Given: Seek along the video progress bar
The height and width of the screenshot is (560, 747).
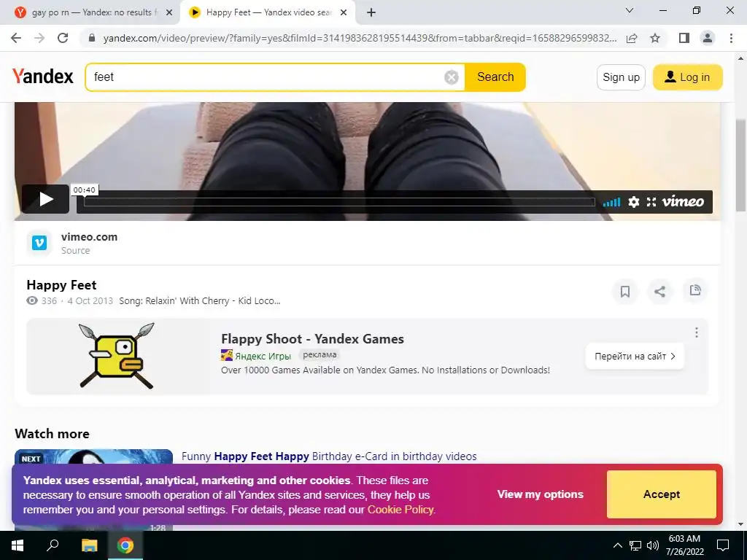Looking at the screenshot, I should click(x=339, y=202).
